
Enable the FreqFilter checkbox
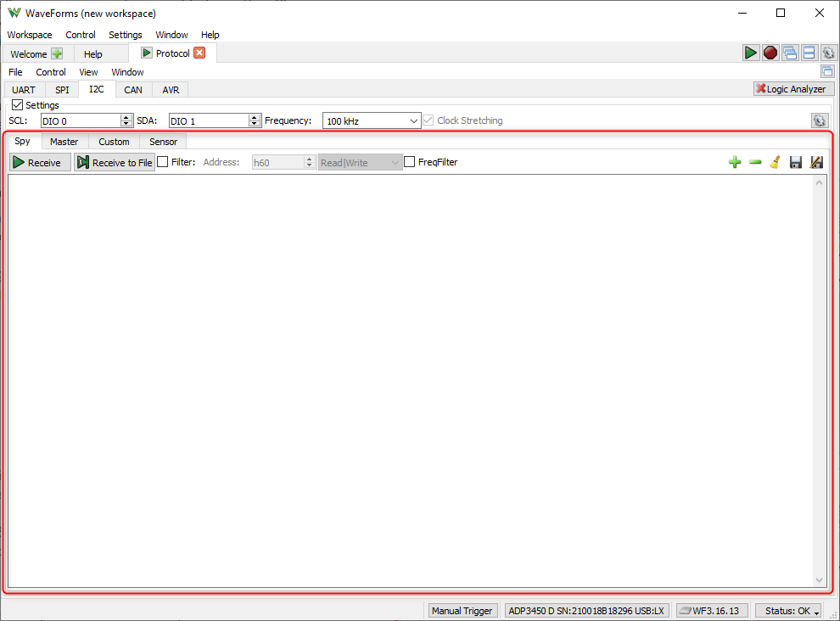tap(409, 162)
